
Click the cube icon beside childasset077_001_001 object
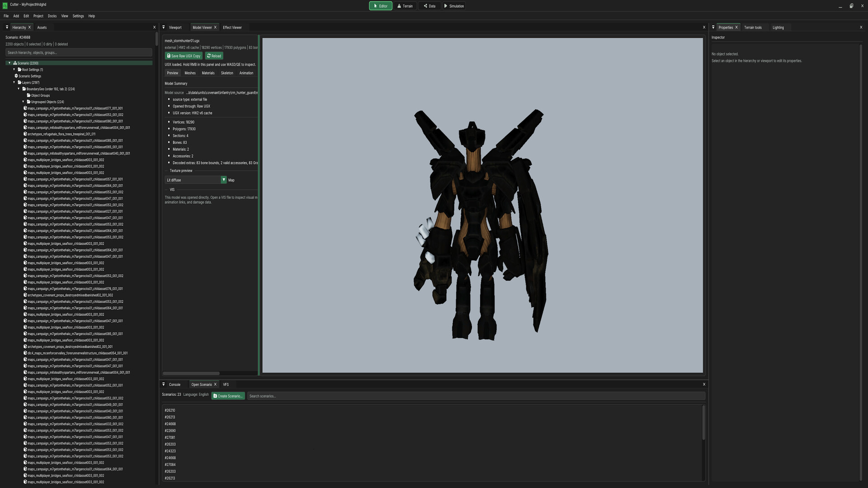coord(25,108)
